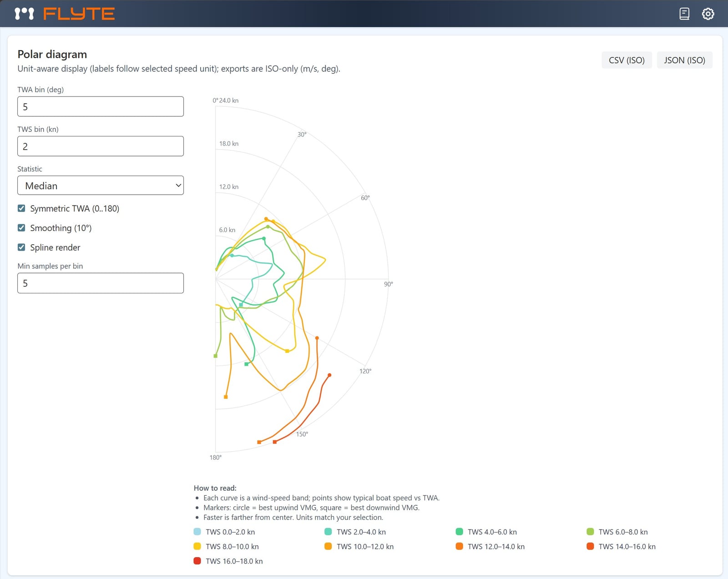Screen dimensions: 728x579
Task: Export data with the CSV (ISO) button
Action: pyautogui.click(x=627, y=60)
